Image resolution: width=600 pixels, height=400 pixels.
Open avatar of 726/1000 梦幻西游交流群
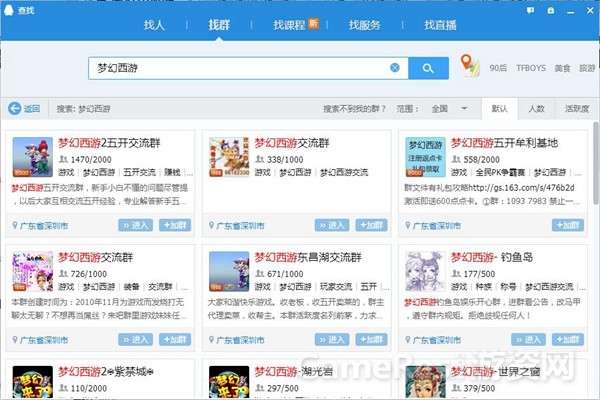pyautogui.click(x=33, y=271)
